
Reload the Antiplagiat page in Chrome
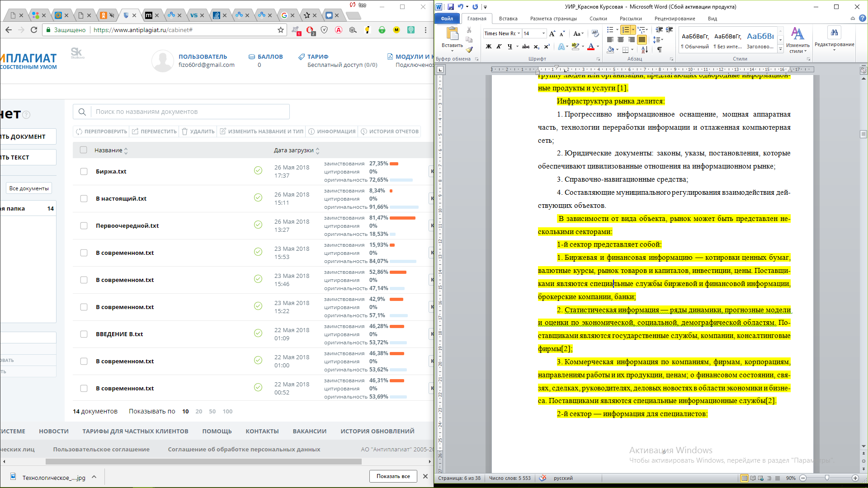point(34,30)
